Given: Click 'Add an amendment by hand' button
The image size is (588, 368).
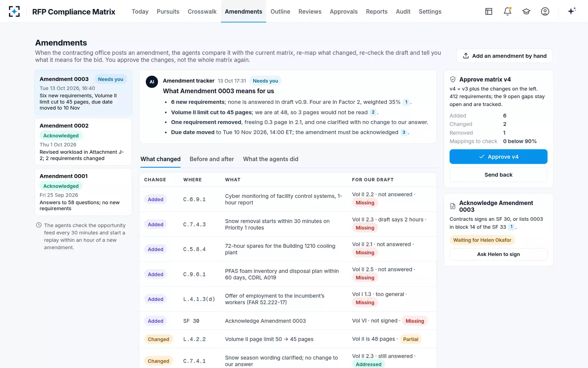Looking at the screenshot, I should tap(505, 56).
